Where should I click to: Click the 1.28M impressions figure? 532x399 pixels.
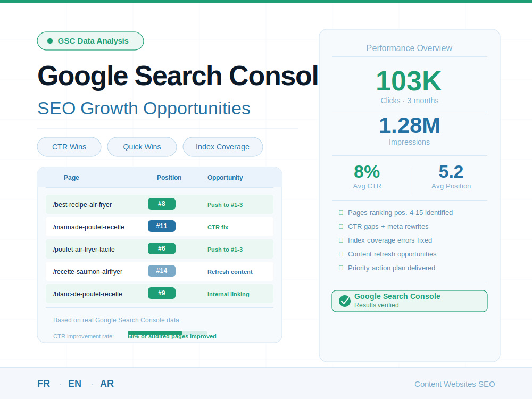pyautogui.click(x=409, y=126)
